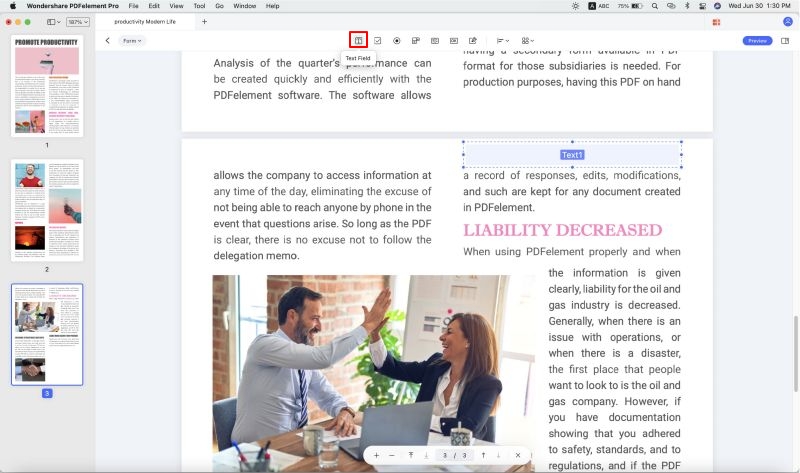Open the Wondershare PDFelement Pro app menu

coord(72,6)
